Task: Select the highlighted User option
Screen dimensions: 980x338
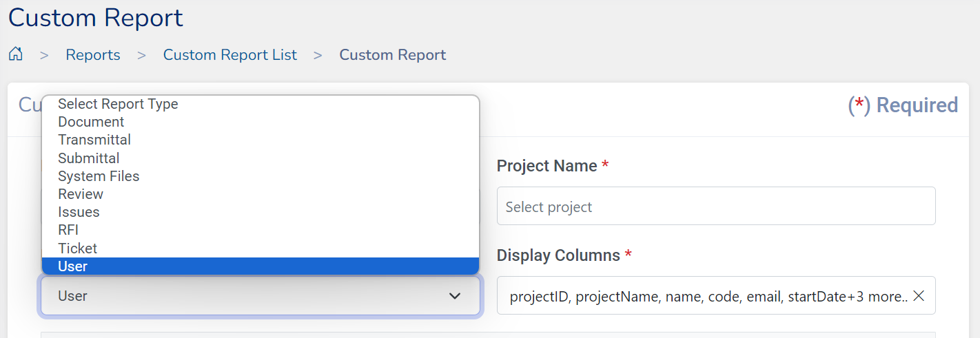Action: tap(73, 266)
